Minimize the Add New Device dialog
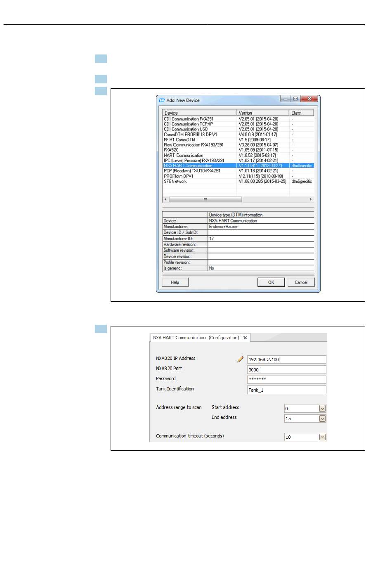This screenshot has height=565, width=392. pos(286,99)
